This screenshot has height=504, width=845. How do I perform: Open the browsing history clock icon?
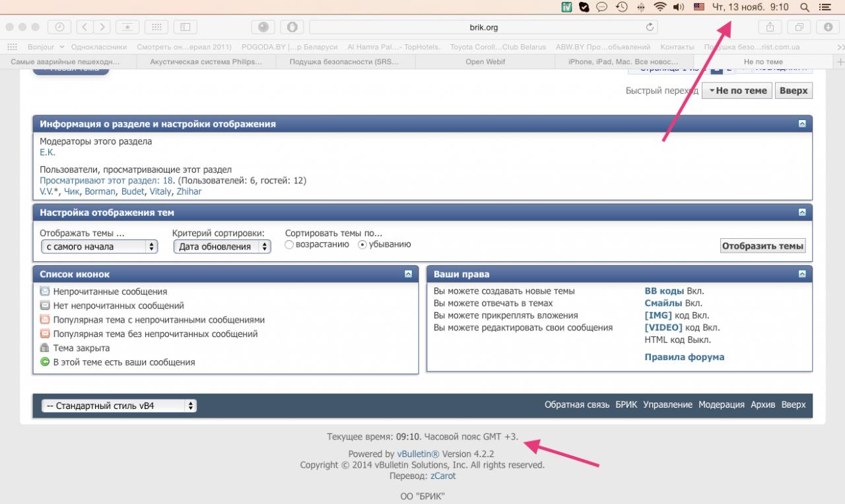click(x=60, y=27)
